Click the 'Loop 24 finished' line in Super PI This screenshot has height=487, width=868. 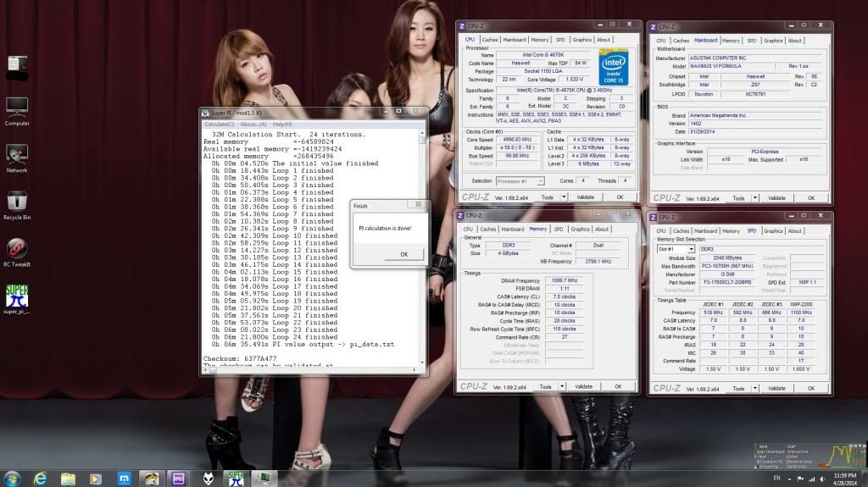pos(275,337)
